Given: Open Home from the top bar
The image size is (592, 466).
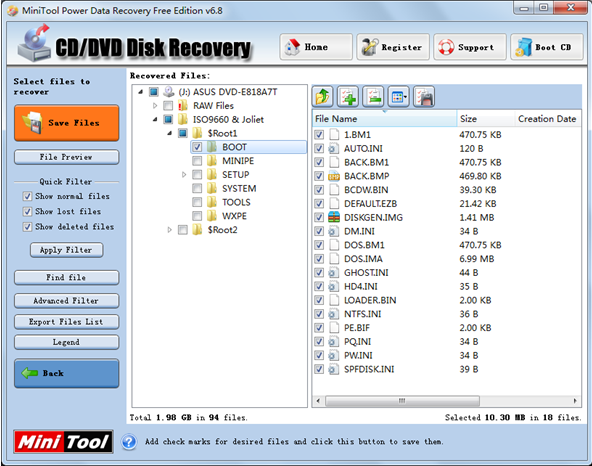Looking at the screenshot, I should point(316,47).
